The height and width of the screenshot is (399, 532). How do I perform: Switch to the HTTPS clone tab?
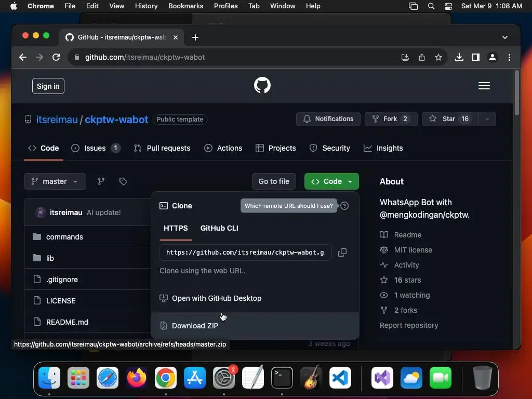[x=176, y=229]
